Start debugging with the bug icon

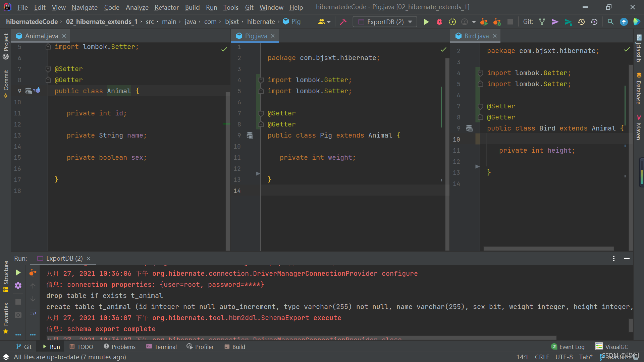[x=439, y=22]
